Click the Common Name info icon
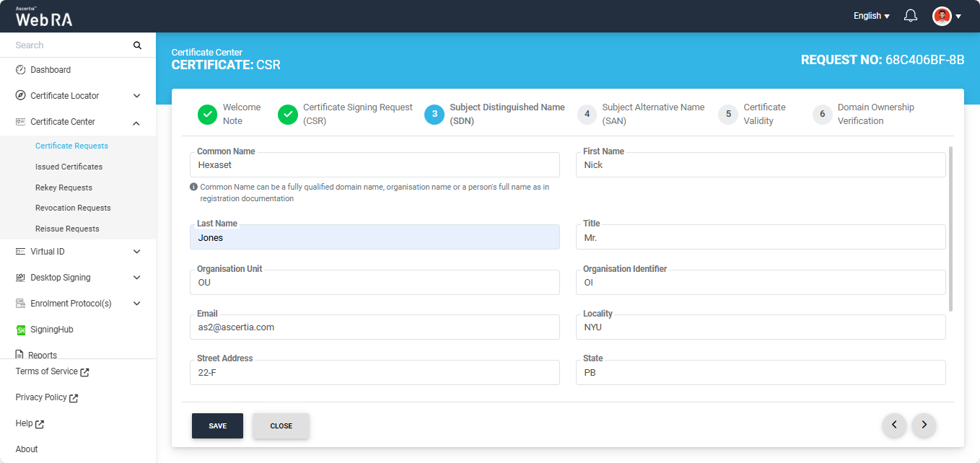 193,187
